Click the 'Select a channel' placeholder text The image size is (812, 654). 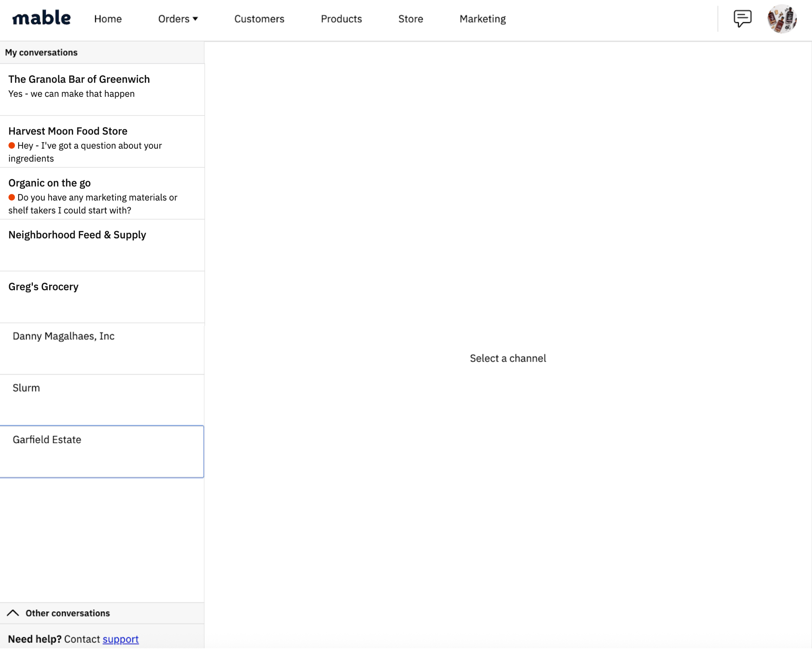click(508, 358)
